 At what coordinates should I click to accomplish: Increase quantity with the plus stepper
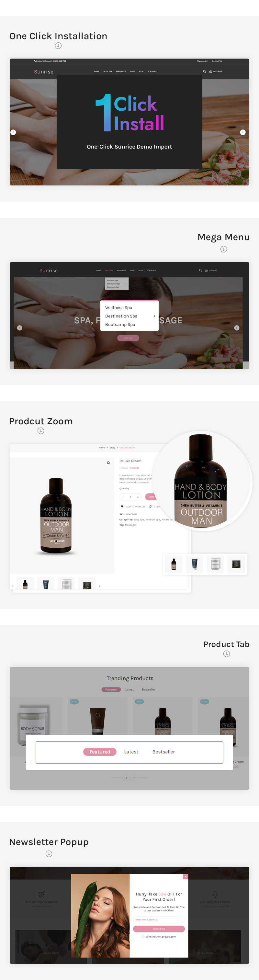[x=138, y=497]
